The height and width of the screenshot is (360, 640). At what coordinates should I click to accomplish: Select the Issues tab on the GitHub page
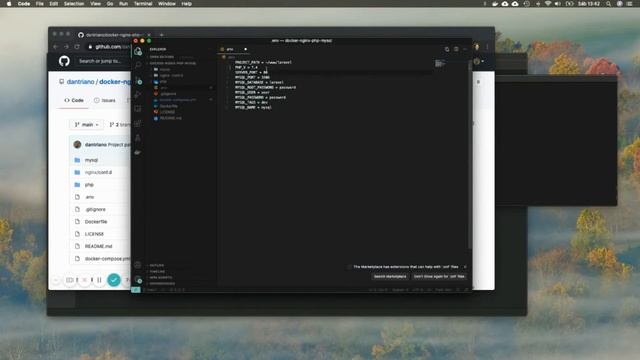click(105, 100)
